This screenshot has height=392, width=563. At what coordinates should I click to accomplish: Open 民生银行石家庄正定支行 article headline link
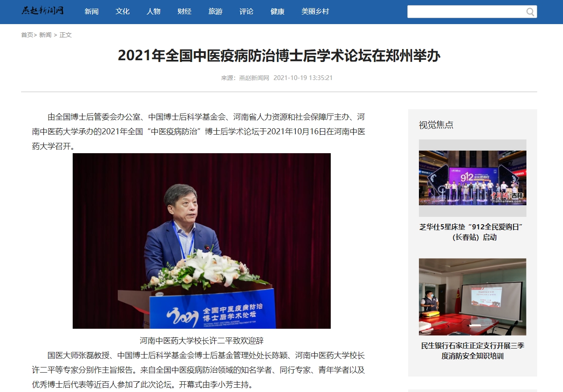472,351
